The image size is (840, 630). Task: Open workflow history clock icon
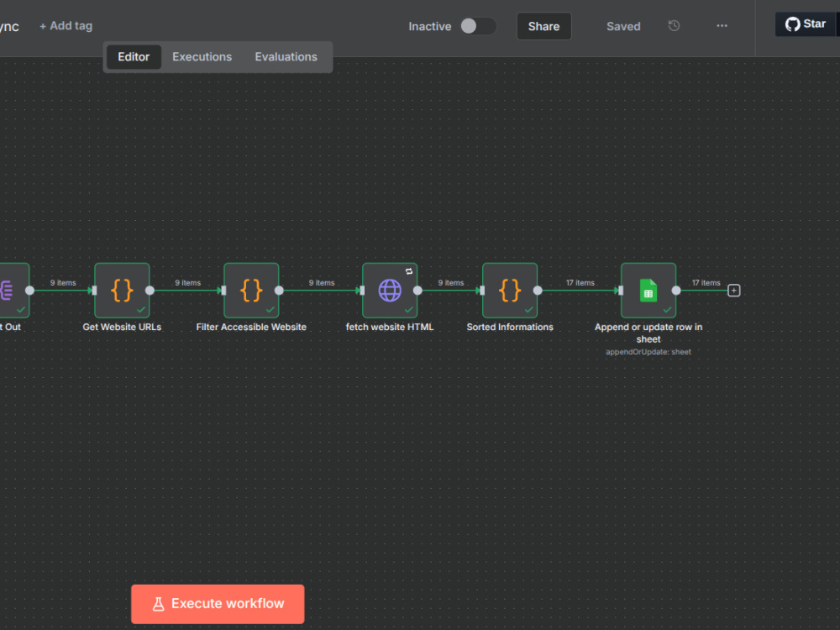pos(674,26)
